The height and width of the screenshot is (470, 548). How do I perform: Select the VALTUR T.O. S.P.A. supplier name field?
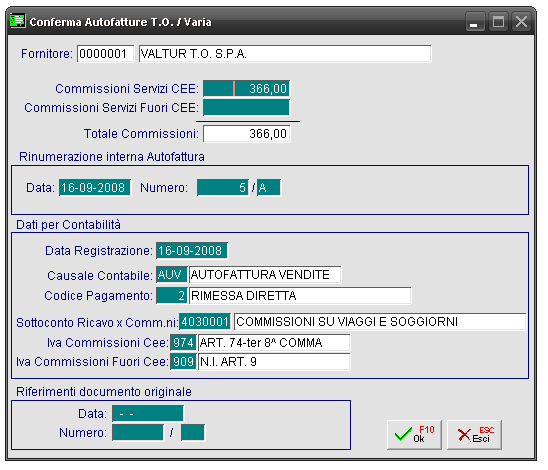click(285, 54)
